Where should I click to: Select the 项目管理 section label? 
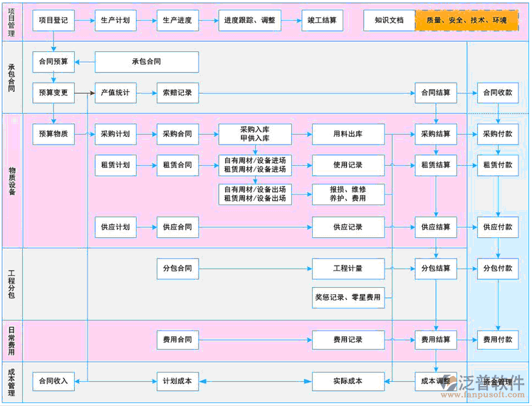[11, 21]
